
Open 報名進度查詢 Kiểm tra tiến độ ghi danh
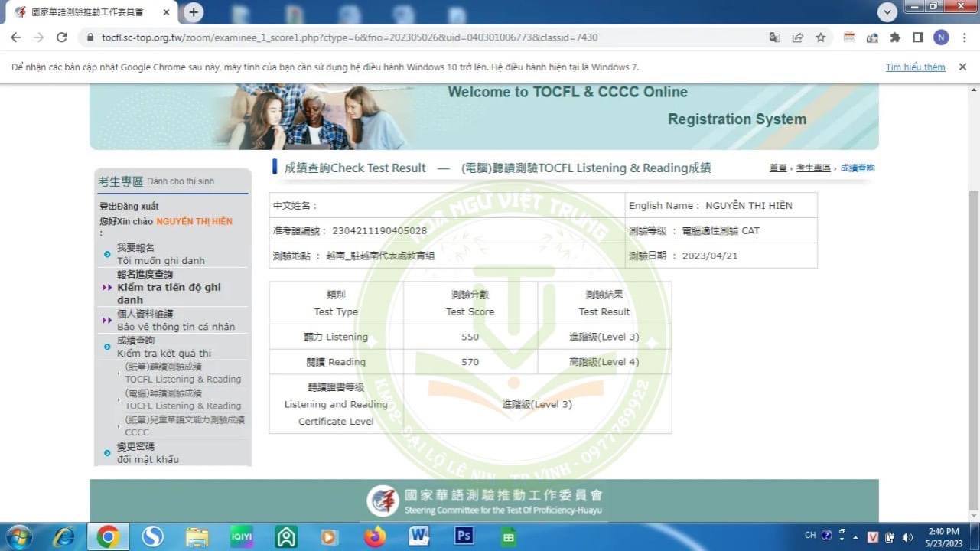(170, 287)
